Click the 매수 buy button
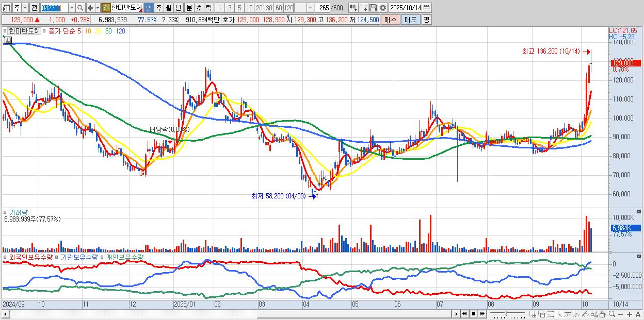 pyautogui.click(x=391, y=20)
